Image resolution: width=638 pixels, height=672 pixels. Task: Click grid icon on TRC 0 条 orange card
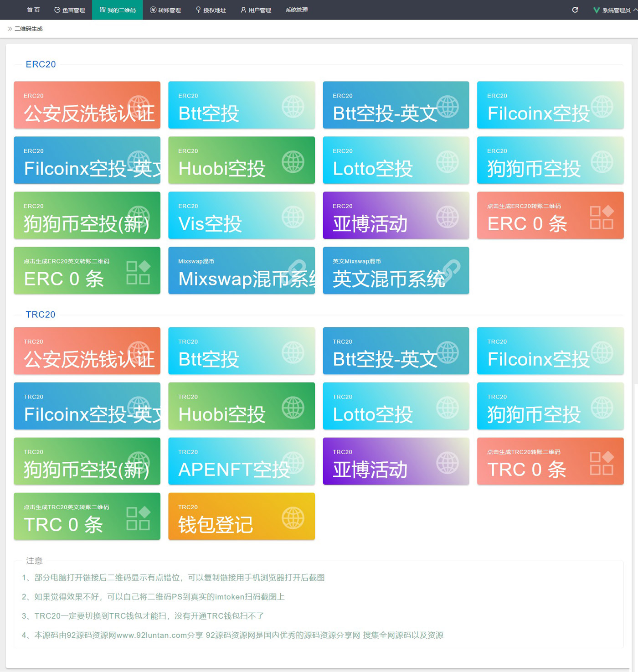tap(602, 463)
